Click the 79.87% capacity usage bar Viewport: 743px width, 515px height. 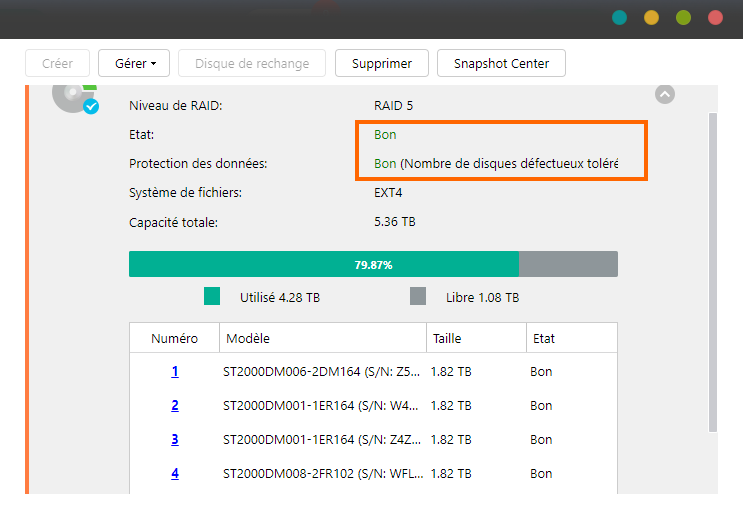[x=373, y=265]
